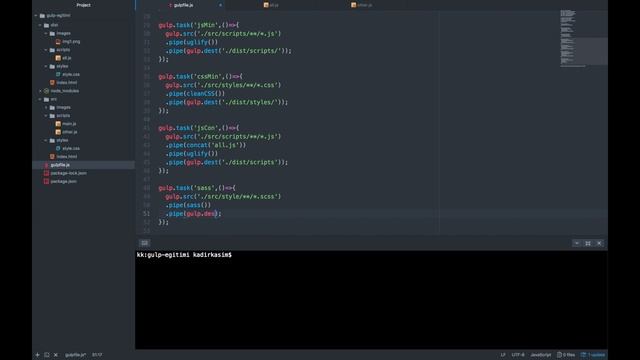Open new terminal with plus icon
Image resolution: width=640 pixels, height=360 pixels.
coord(37,355)
